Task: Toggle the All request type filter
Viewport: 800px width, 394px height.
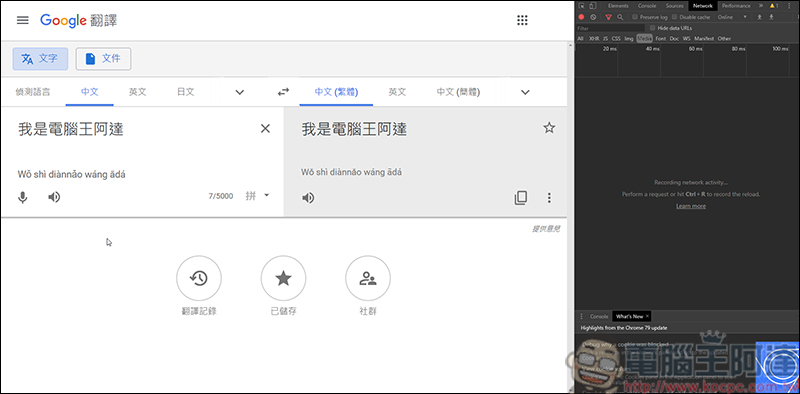Action: [581, 38]
